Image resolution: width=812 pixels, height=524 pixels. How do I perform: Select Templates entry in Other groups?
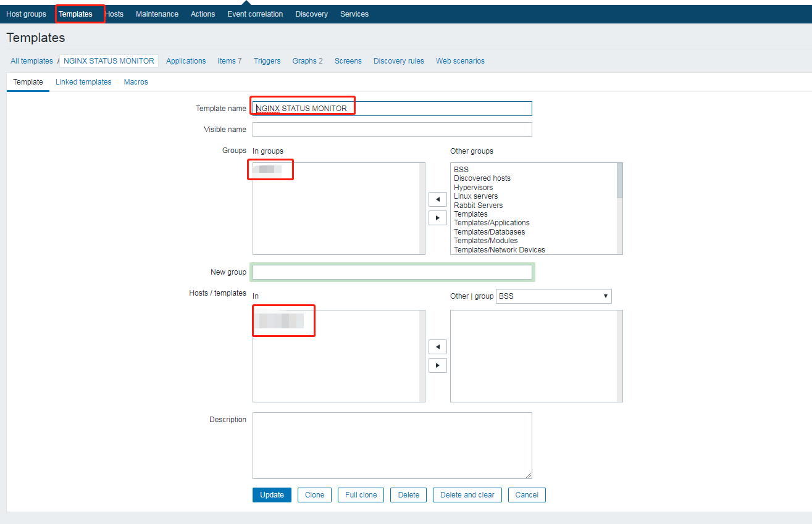click(x=471, y=214)
